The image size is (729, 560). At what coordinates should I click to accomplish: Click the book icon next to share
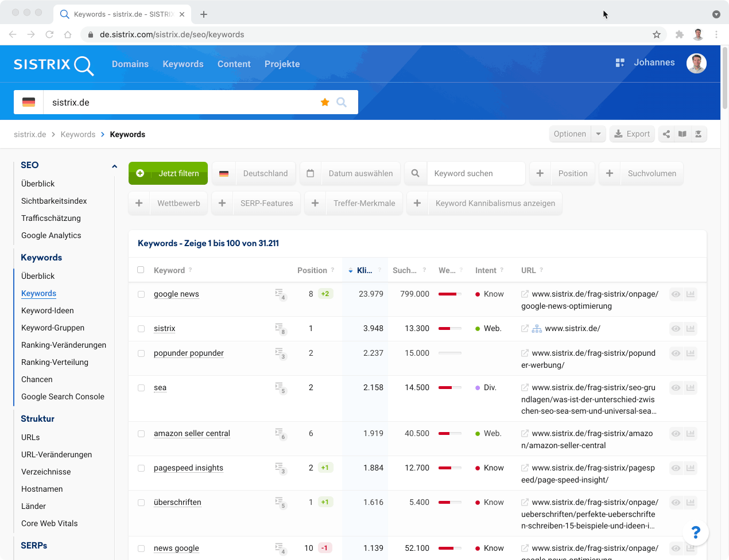[x=683, y=134]
